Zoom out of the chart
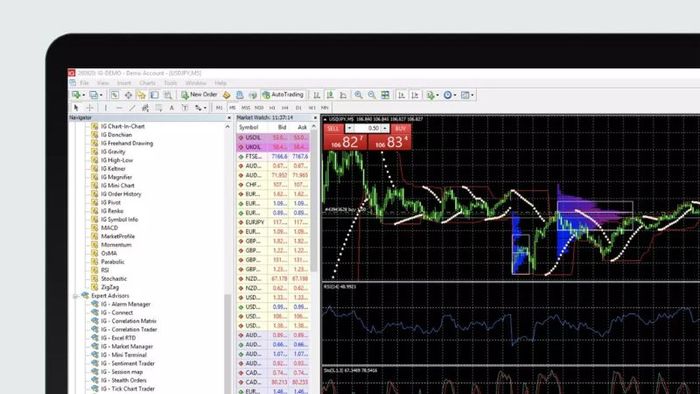 click(x=371, y=95)
